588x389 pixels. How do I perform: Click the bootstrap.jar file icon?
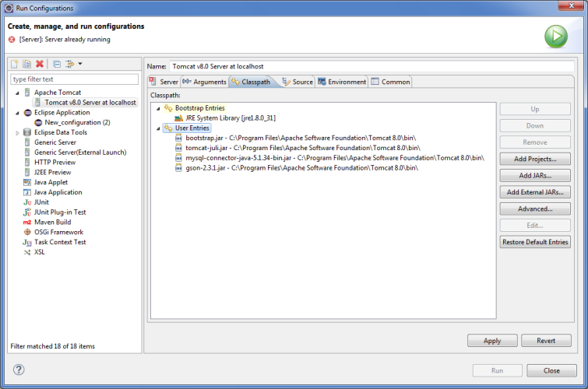(x=179, y=138)
